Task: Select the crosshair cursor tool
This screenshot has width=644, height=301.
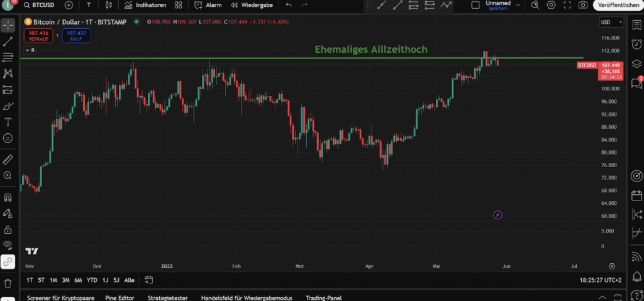Action: click(x=8, y=25)
